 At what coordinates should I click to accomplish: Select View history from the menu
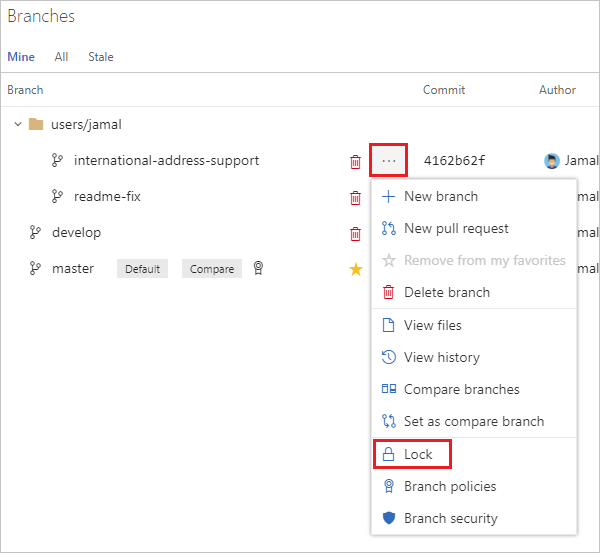click(x=441, y=357)
